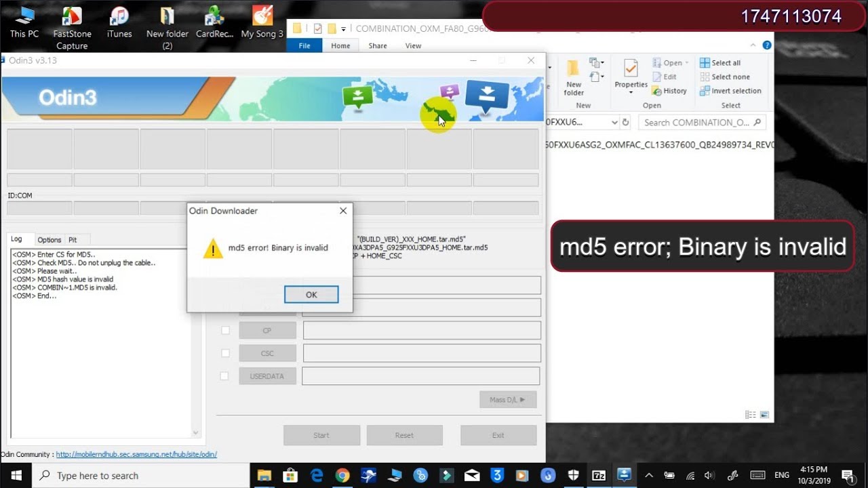Screen dimensions: 868x488
Task: Click the CSC file button
Action: coord(267,353)
